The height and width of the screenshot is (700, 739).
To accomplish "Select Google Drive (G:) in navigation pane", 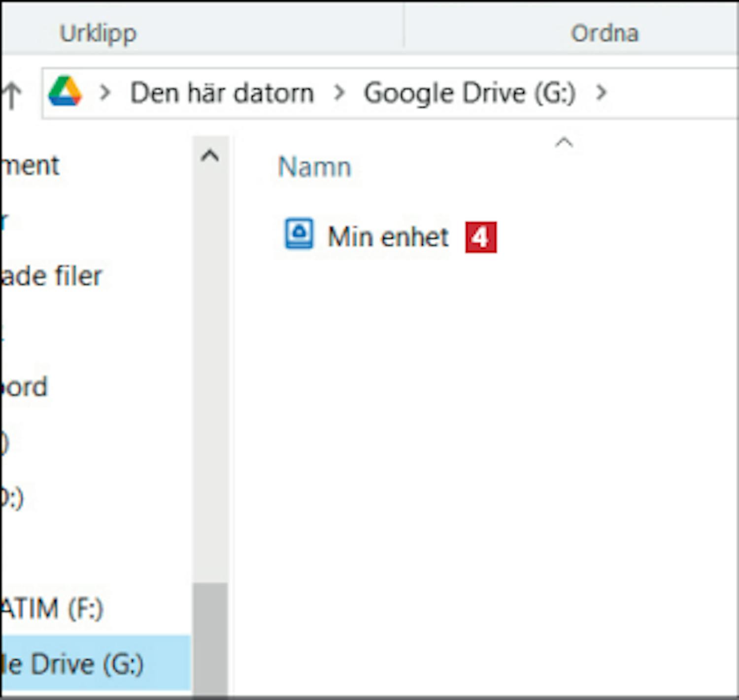I will (74, 663).
